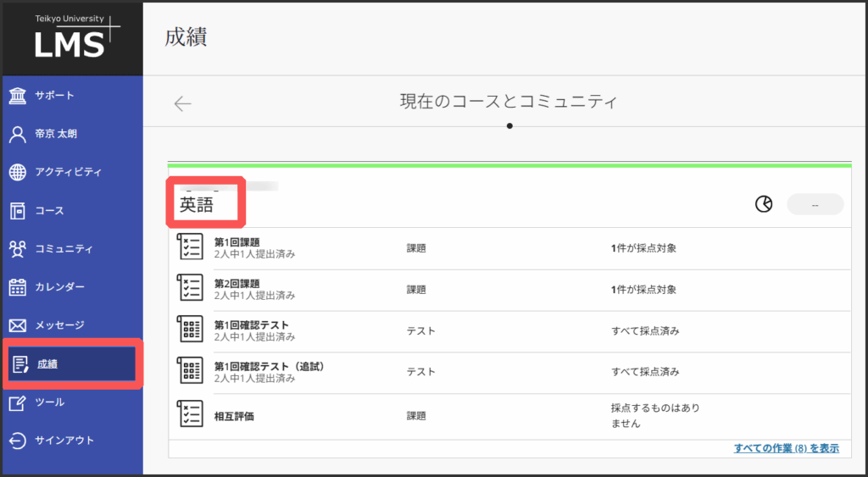
Task: Select the 第2回課題 assignment
Action: coord(236,284)
